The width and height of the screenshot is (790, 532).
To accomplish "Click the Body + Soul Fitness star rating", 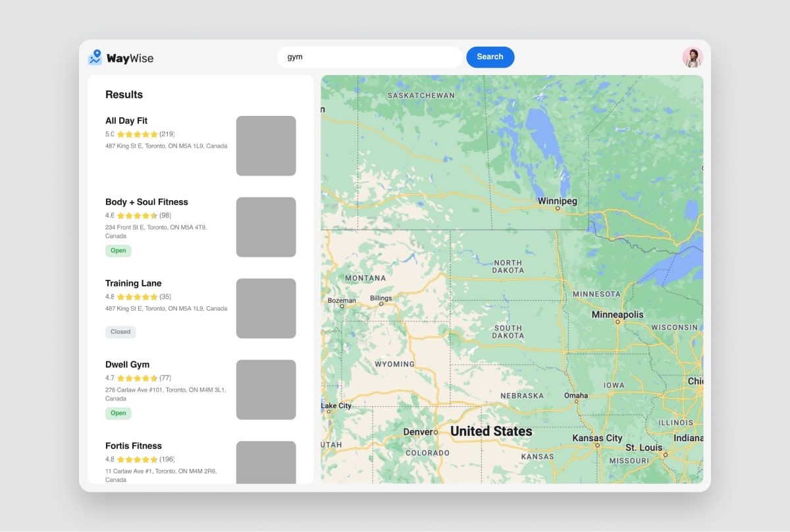I will 138,215.
